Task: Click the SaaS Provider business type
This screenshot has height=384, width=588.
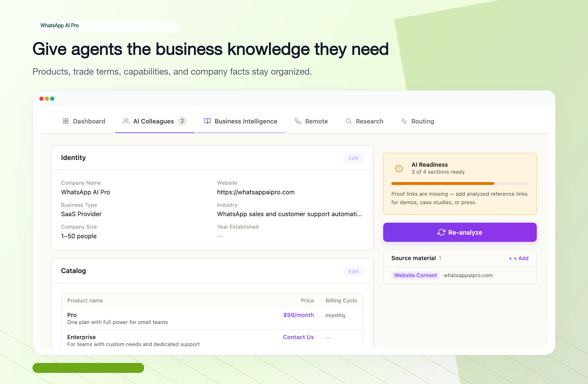Action: (x=81, y=214)
